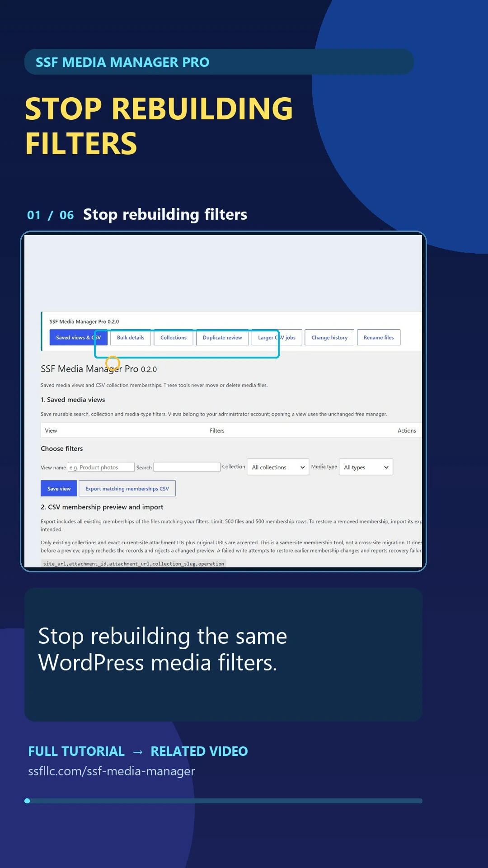Click the '1. Saved media views' heading
The width and height of the screenshot is (488, 868).
point(73,400)
